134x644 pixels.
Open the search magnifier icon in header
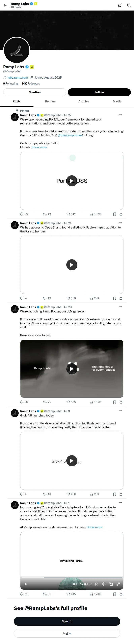(x=129, y=5)
